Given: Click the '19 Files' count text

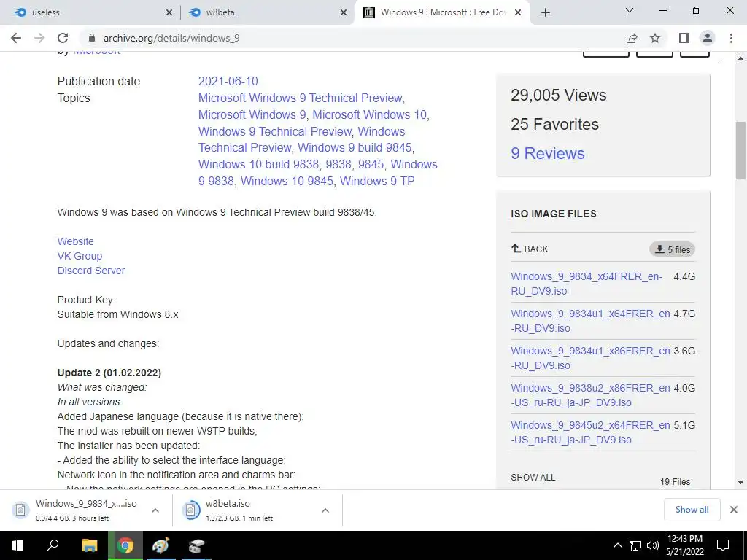Looking at the screenshot, I should [675, 482].
